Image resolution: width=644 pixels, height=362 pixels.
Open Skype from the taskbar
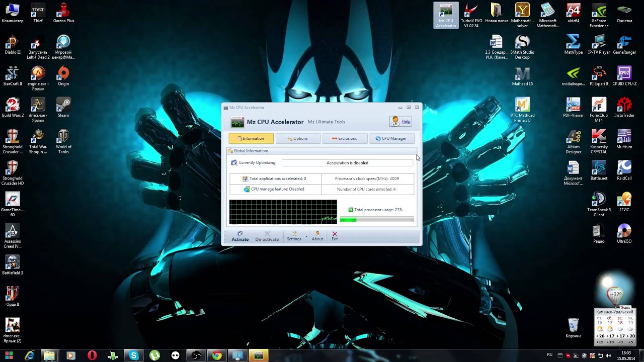[x=133, y=355]
